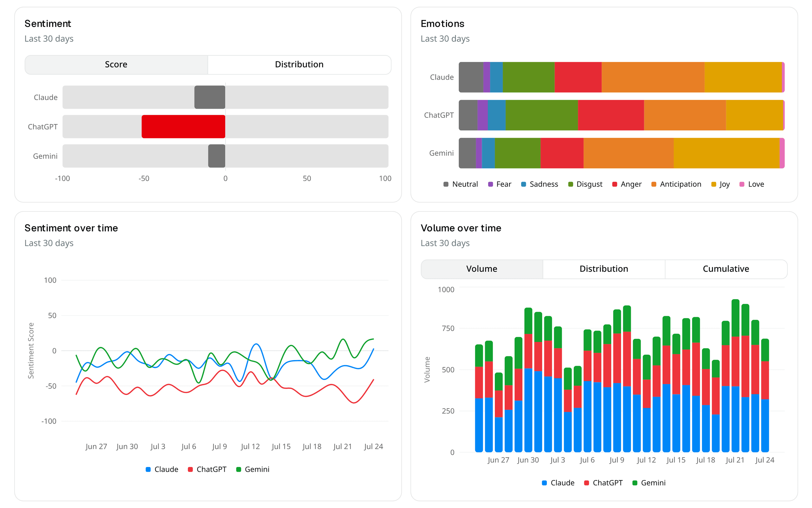Toggle the Love legend entry
This screenshot has width=812, height=508.
coord(752,184)
